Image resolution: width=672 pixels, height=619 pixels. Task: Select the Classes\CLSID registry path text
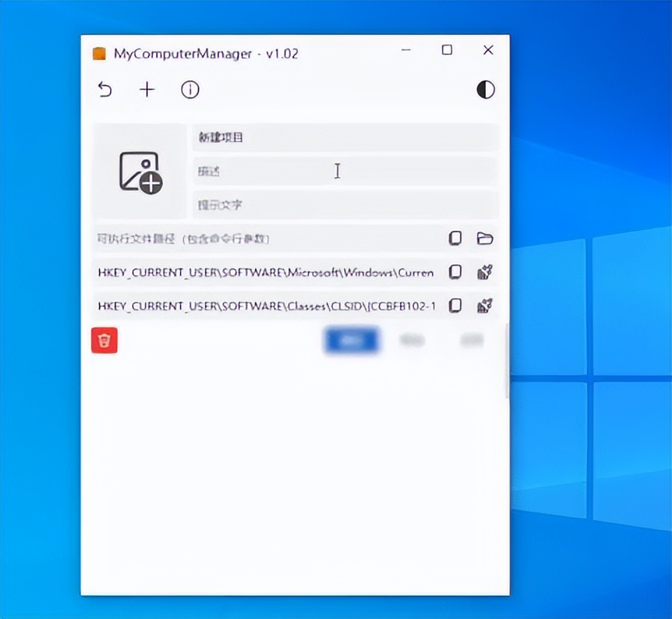click(x=266, y=306)
